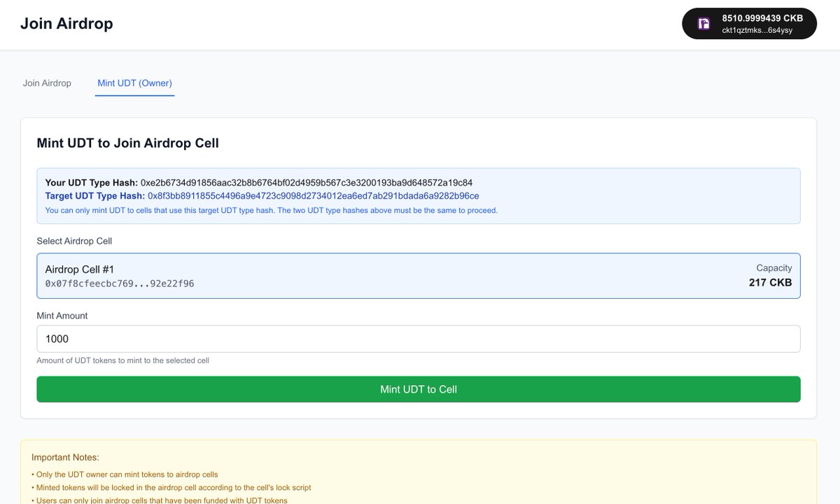Click the mint amount helper text

[124, 360]
